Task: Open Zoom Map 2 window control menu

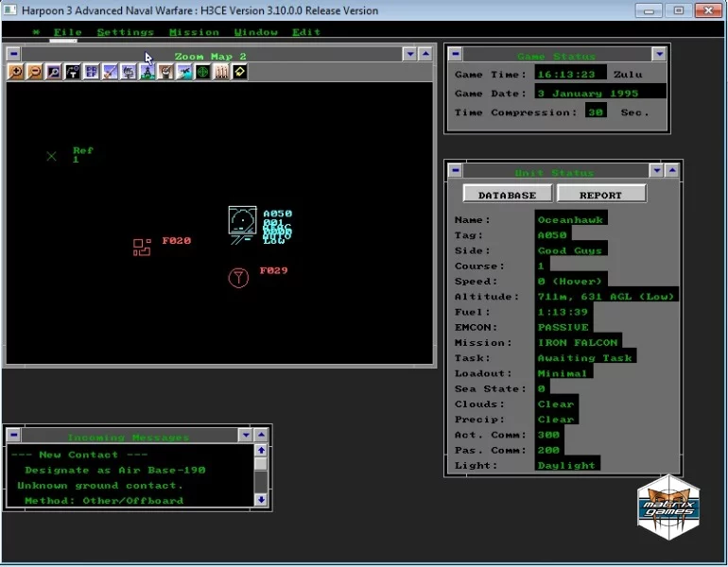Action: pos(13,55)
